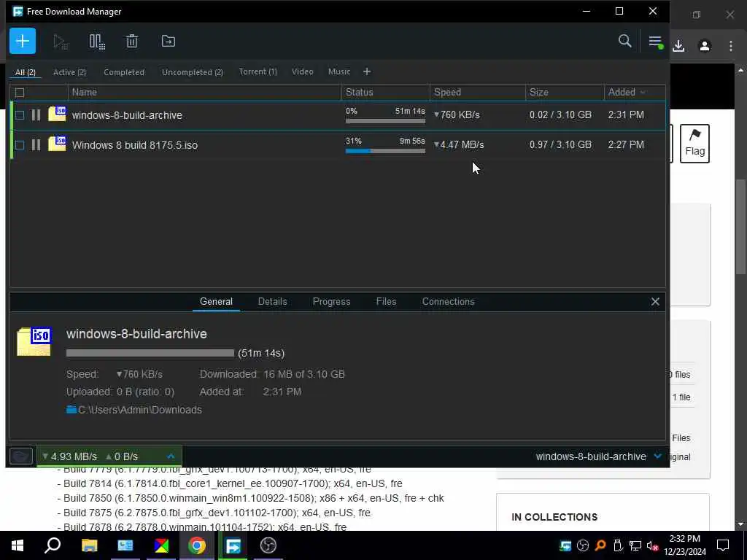The image size is (747, 560).
Task: Toggle the snail speed mode icon
Action: pyautogui.click(x=21, y=456)
